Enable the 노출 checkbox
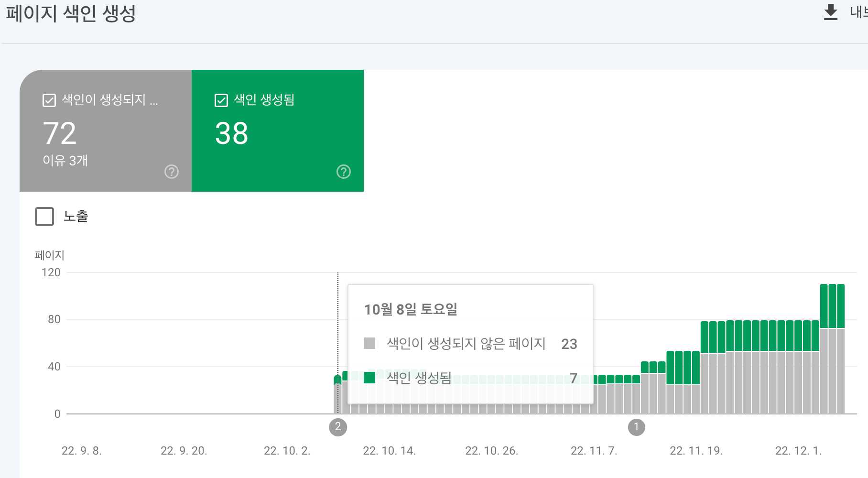868x478 pixels. [x=44, y=217]
